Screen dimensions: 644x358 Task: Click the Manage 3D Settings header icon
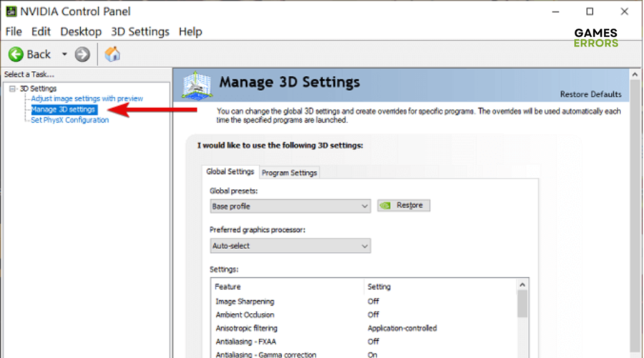click(x=197, y=85)
